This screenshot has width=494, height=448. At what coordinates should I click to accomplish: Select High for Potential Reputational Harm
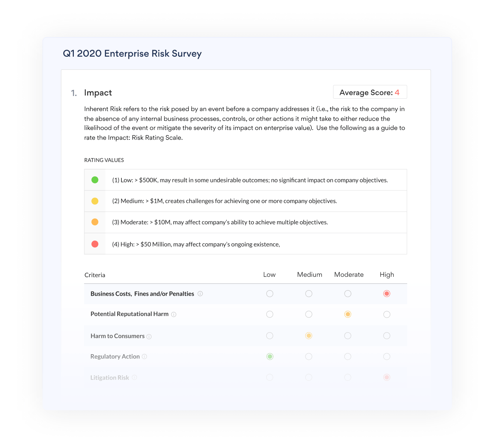pos(387,314)
